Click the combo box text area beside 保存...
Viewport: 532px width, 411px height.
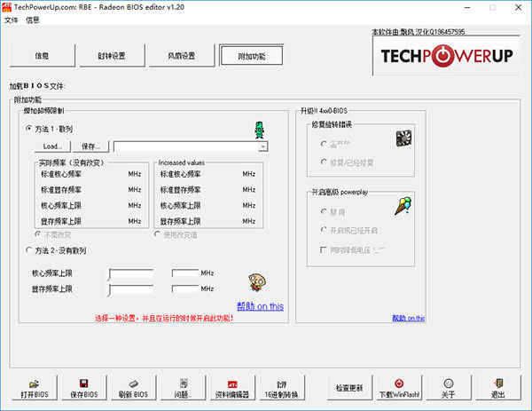tap(186, 146)
